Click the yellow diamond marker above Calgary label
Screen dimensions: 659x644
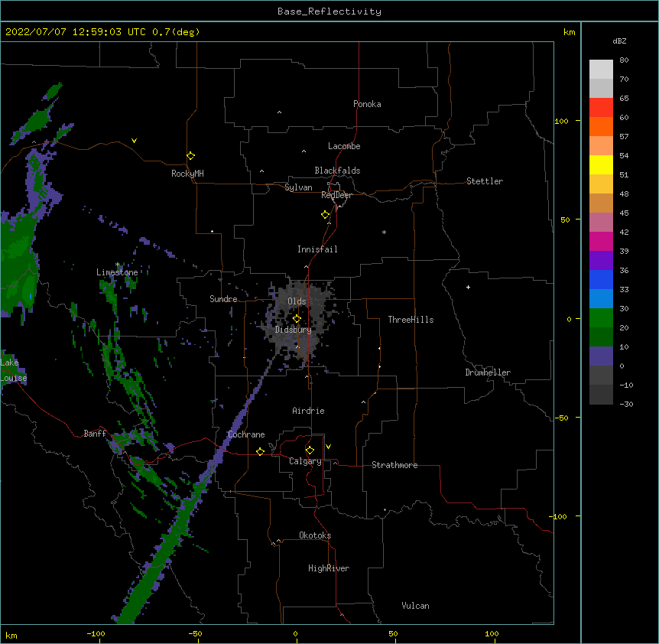click(x=310, y=450)
